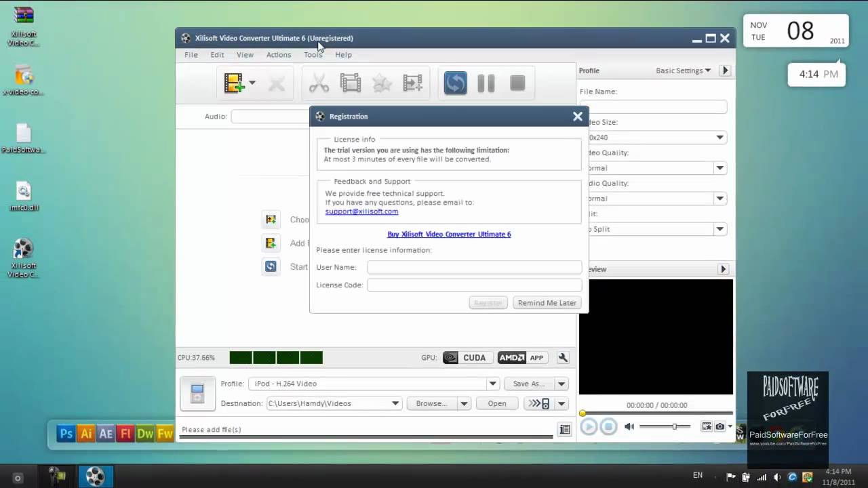The height and width of the screenshot is (488, 868).
Task: Open Dreamweaver from the dock
Action: click(144, 434)
